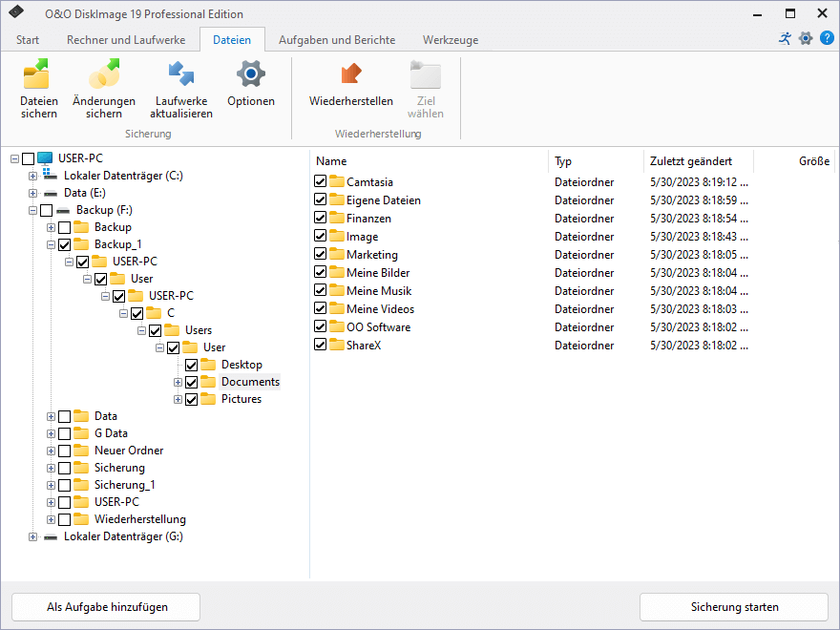Sort by Größe column header
840x630 pixels.
tap(794, 161)
